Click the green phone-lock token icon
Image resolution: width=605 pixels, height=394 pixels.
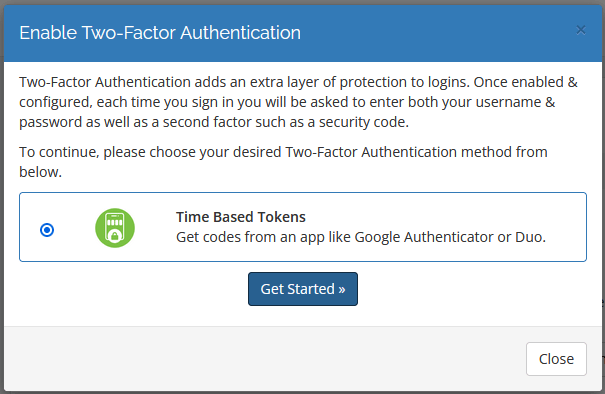point(115,228)
